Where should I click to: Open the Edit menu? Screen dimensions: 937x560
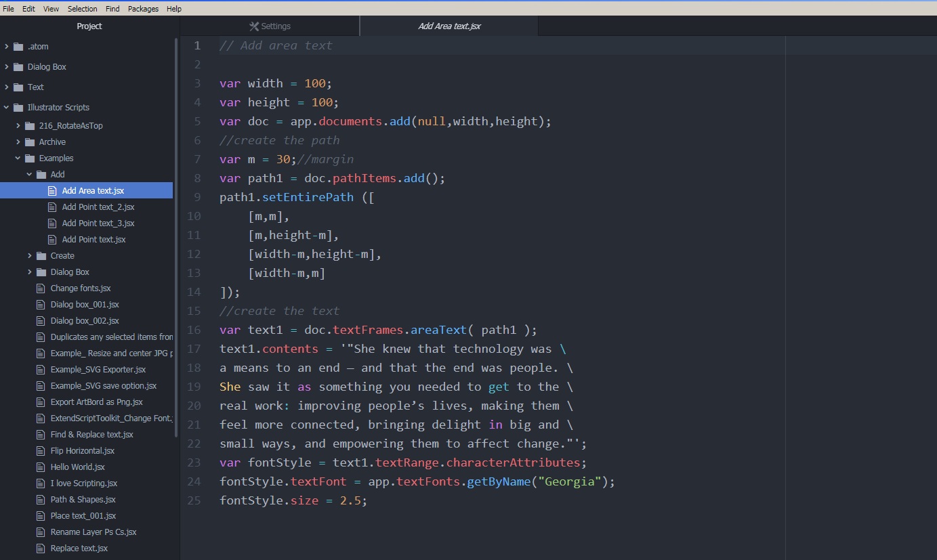point(28,9)
